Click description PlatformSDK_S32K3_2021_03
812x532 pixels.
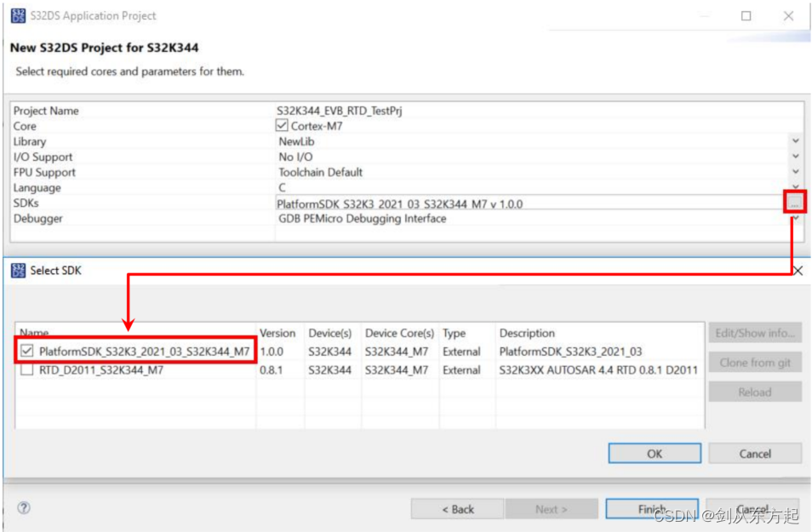pyautogui.click(x=570, y=352)
